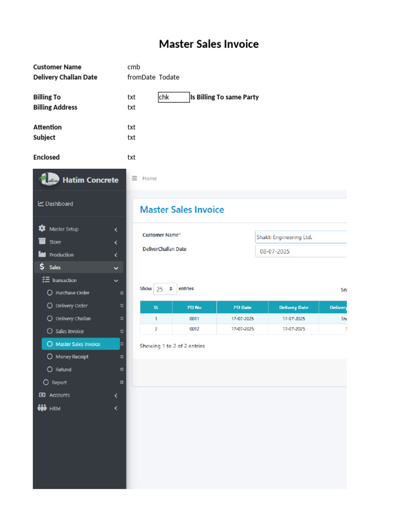Expand Production menu chevron

[x=116, y=255]
